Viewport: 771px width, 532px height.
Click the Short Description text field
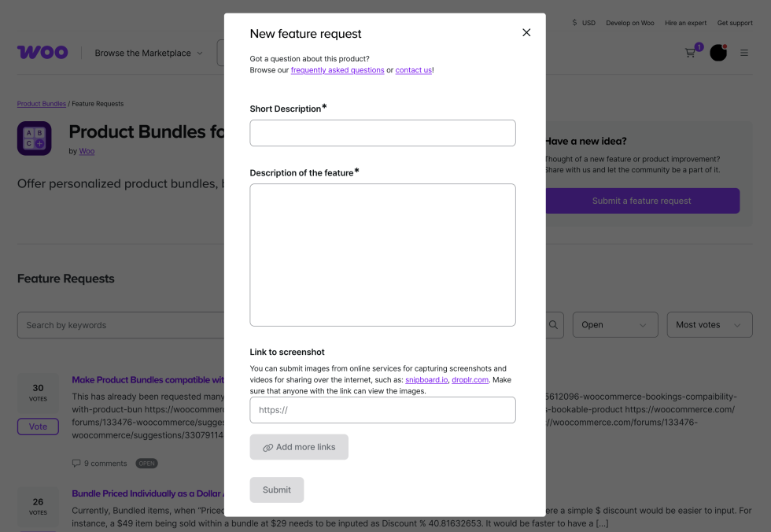tap(382, 133)
